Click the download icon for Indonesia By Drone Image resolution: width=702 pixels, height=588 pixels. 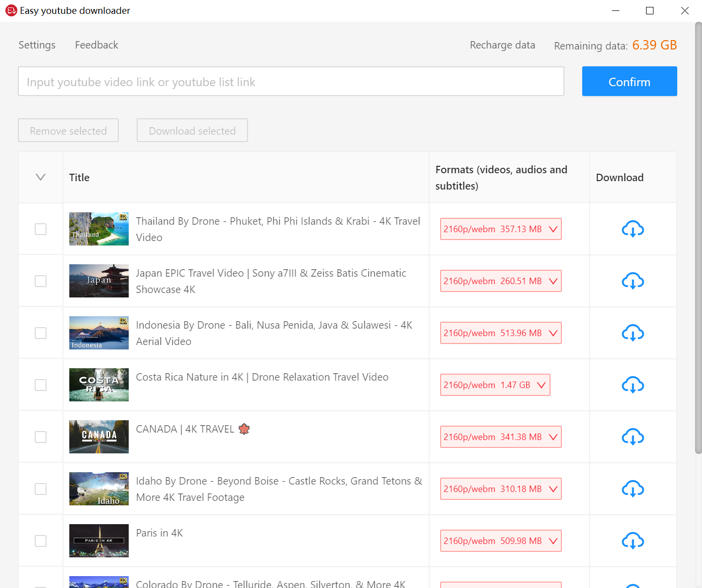(x=633, y=333)
